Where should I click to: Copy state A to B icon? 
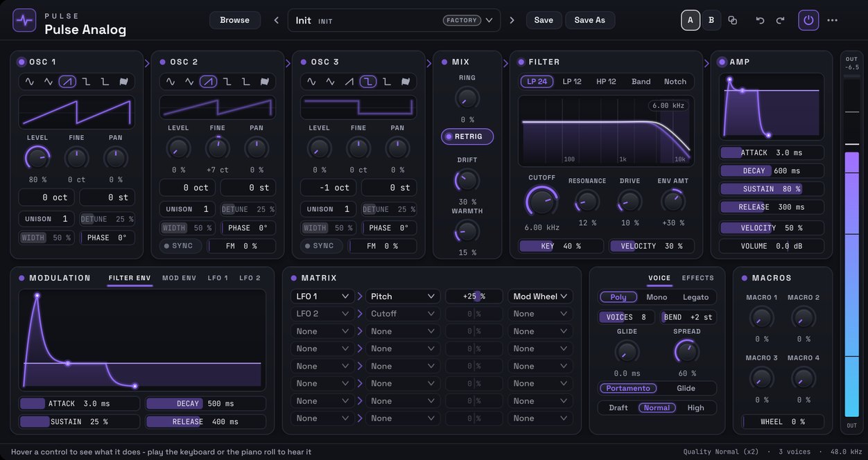click(733, 20)
